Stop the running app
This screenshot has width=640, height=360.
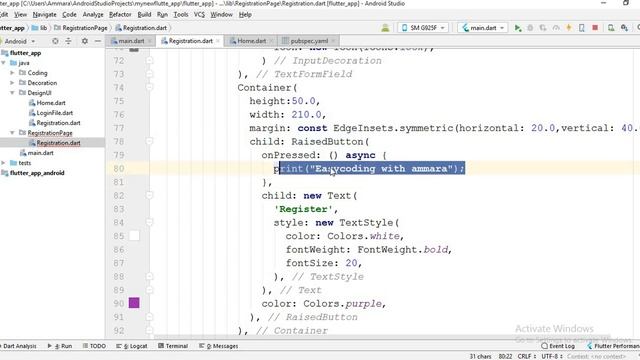tap(595, 28)
